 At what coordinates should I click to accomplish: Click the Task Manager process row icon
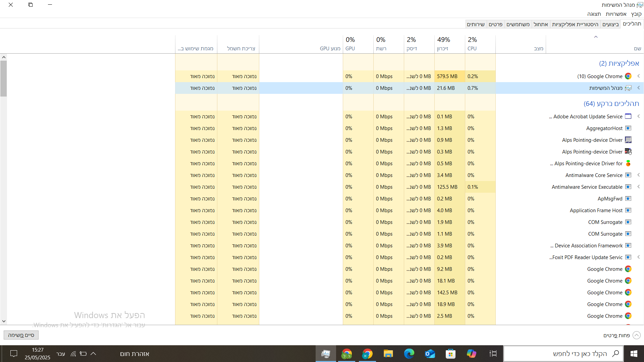tap(628, 88)
